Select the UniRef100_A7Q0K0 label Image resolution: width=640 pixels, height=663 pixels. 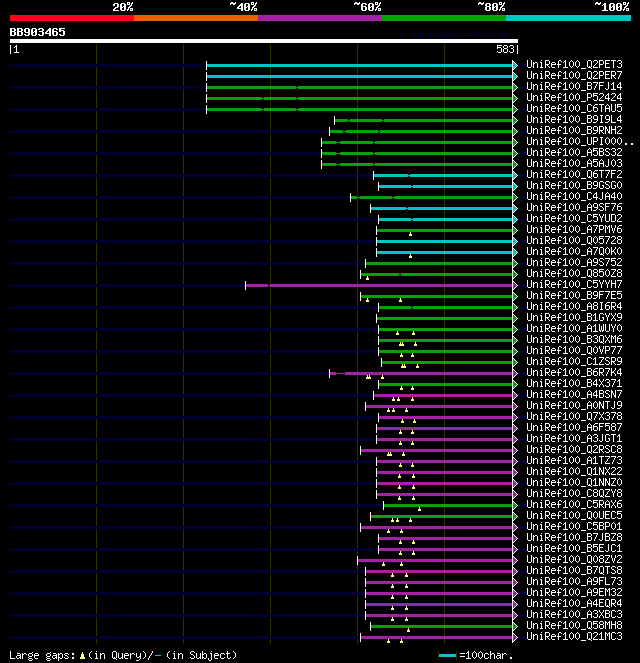pos(574,251)
